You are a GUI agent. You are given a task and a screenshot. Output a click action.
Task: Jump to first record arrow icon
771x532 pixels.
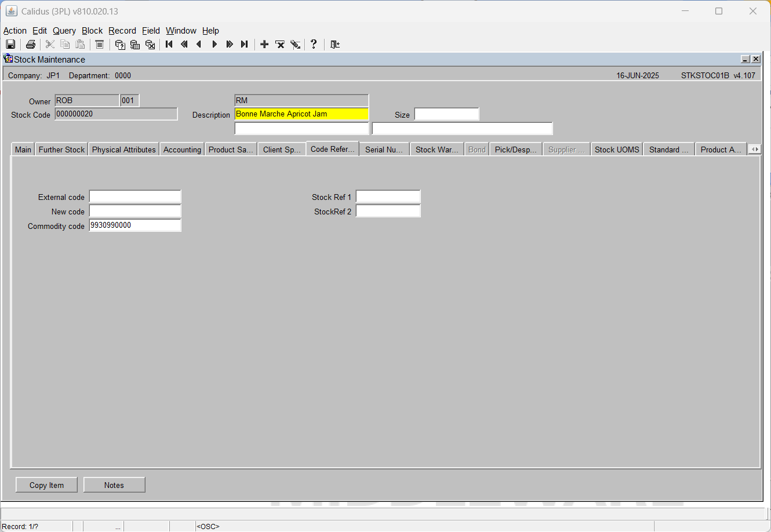pos(169,45)
